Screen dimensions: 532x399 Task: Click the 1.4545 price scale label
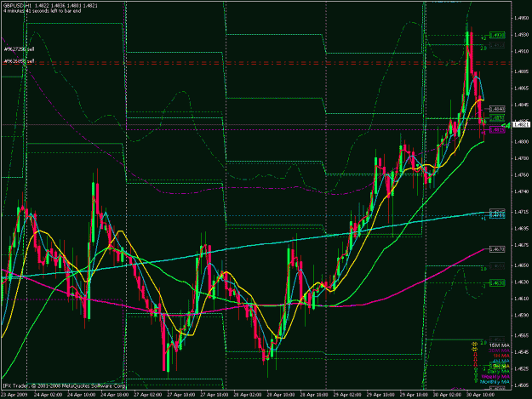pos(521,352)
